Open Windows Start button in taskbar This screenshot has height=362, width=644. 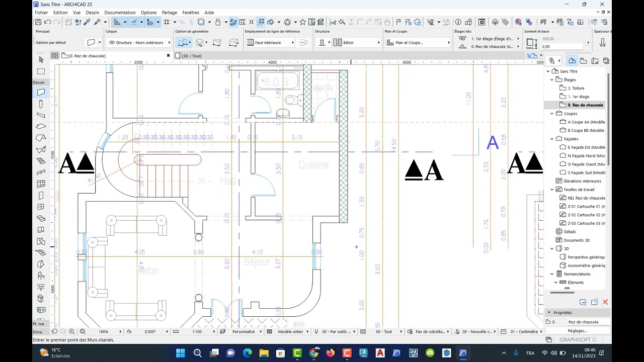181,353
